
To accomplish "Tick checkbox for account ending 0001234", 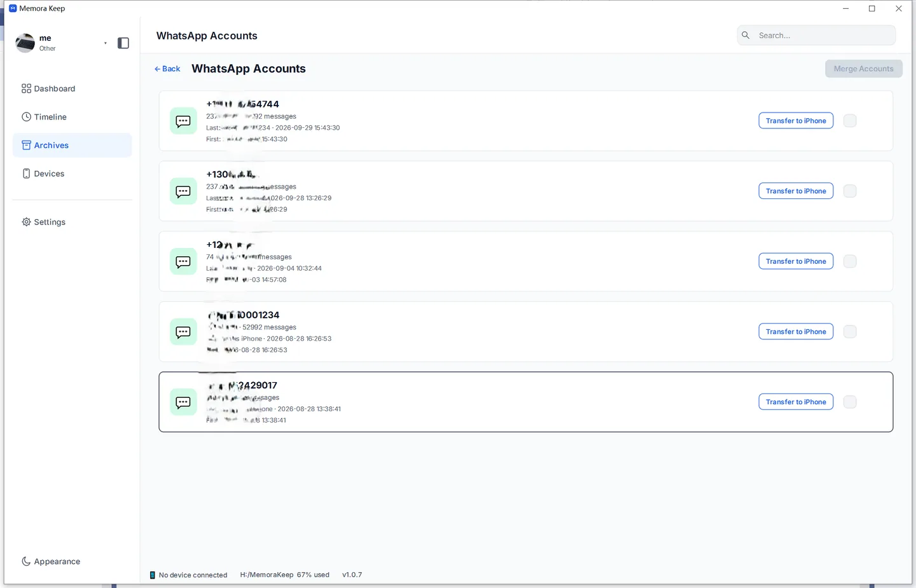I will (850, 331).
